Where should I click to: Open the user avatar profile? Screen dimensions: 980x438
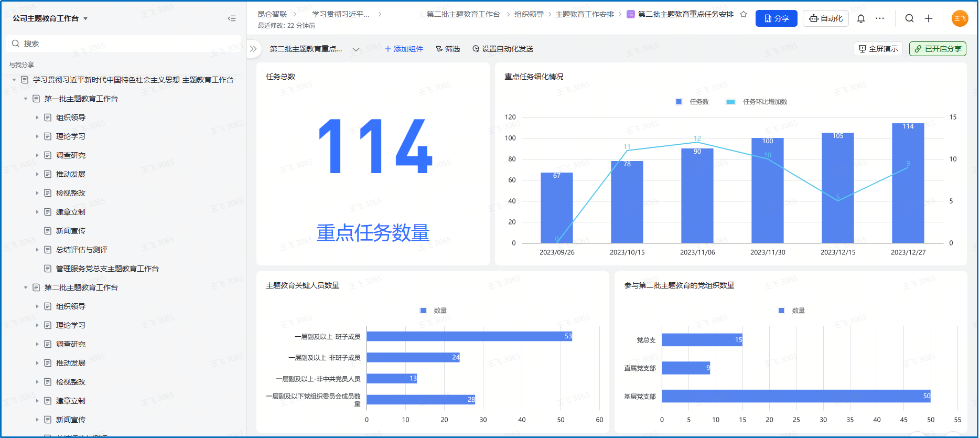pyautogui.click(x=960, y=18)
